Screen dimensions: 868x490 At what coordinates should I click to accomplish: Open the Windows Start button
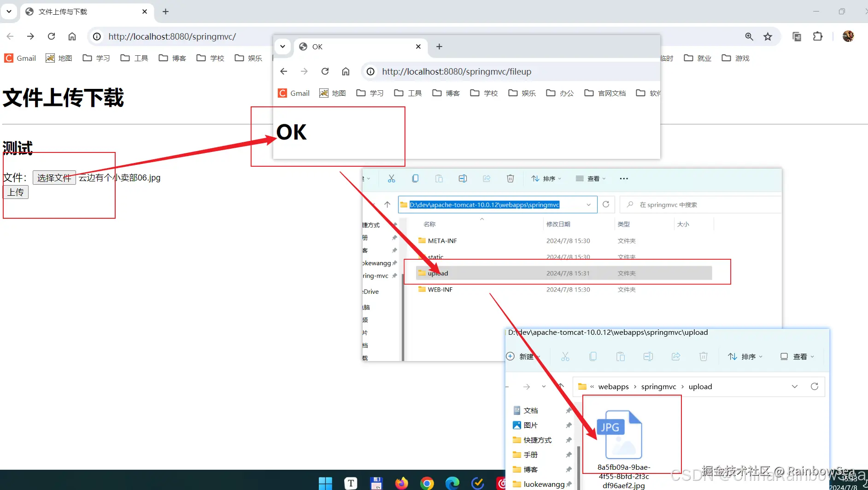coord(325,483)
